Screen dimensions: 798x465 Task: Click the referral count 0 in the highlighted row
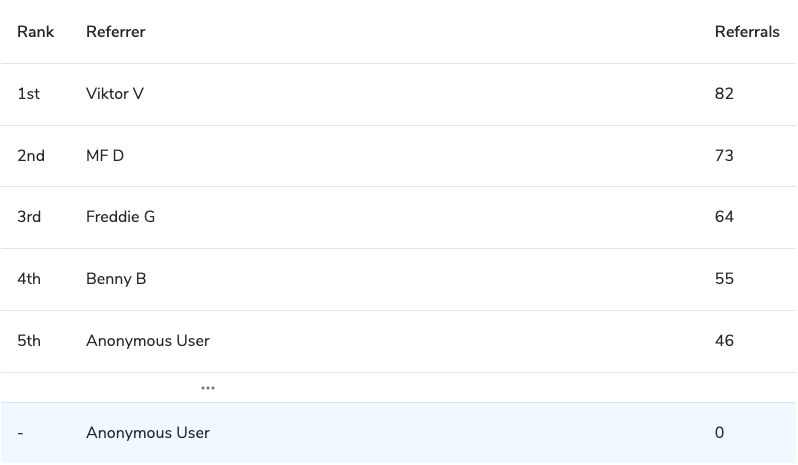pyautogui.click(x=719, y=433)
